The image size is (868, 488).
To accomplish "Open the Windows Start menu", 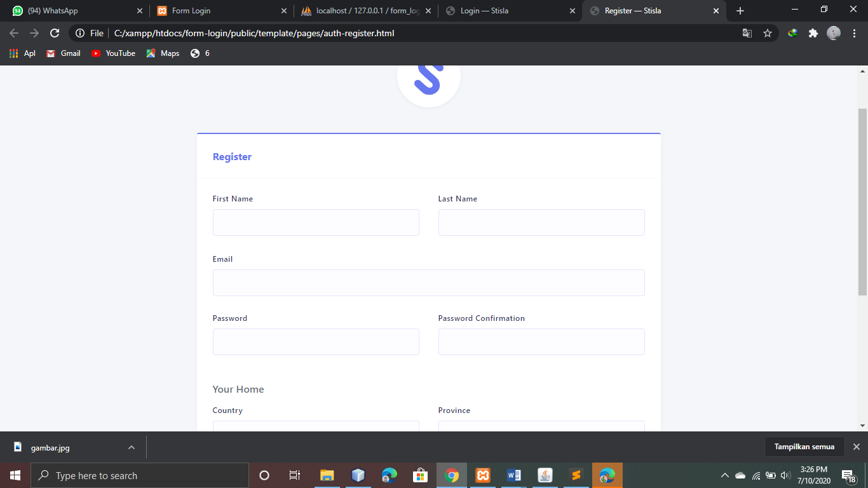I will 15,475.
